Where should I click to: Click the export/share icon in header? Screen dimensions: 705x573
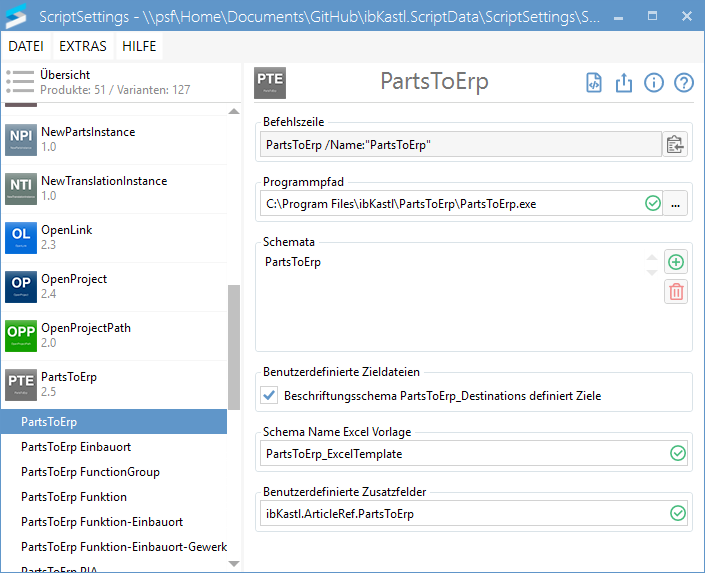point(624,83)
